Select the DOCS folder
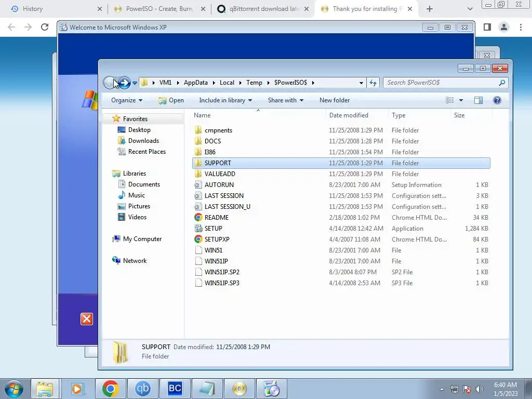Viewport: 532px width, 399px height. 341,141
